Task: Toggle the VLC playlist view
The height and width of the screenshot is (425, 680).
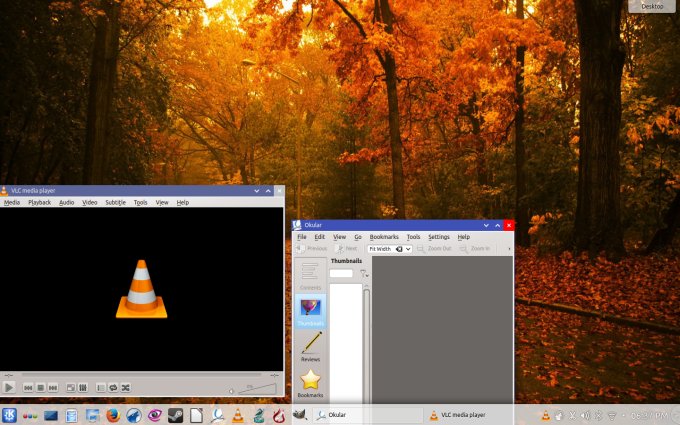Action: [x=101, y=387]
